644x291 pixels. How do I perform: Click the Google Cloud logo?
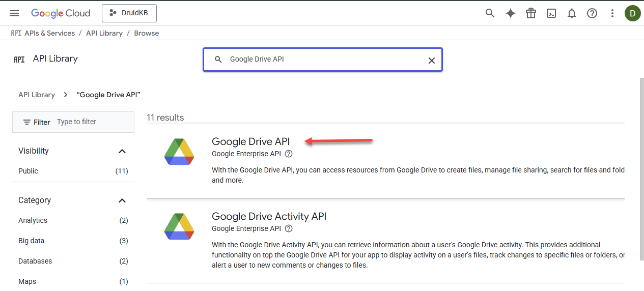61,13
